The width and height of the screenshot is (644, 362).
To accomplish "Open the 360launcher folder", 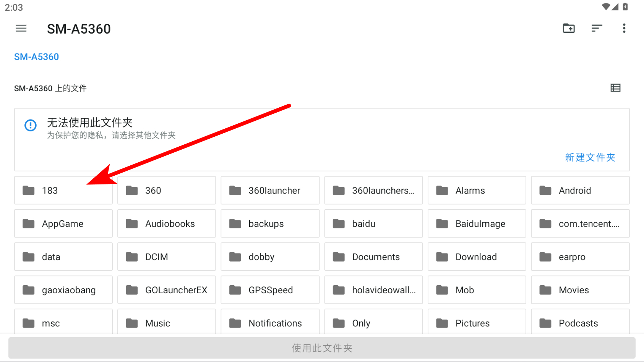I will tap(270, 190).
